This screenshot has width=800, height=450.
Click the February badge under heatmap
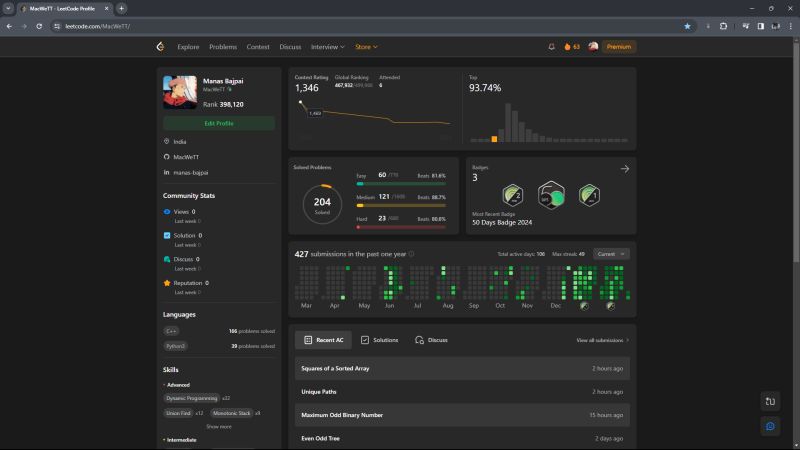(611, 306)
